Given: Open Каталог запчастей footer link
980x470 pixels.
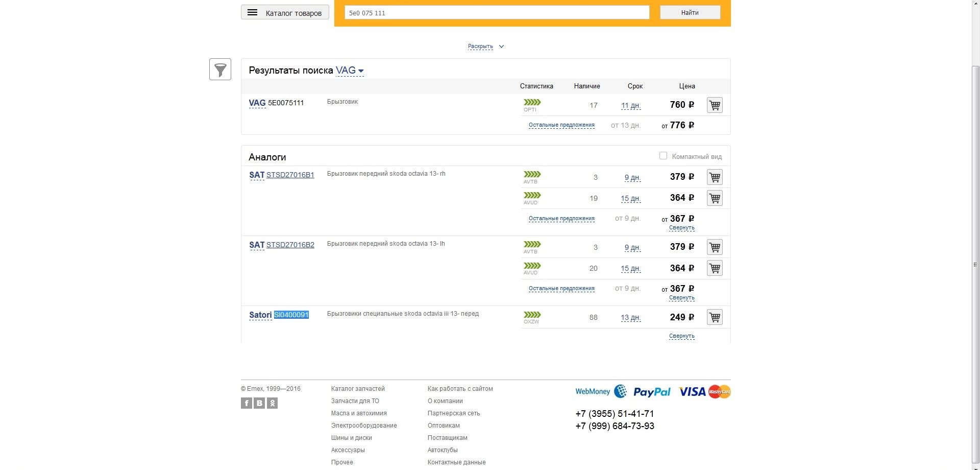Looking at the screenshot, I should click(x=358, y=389).
